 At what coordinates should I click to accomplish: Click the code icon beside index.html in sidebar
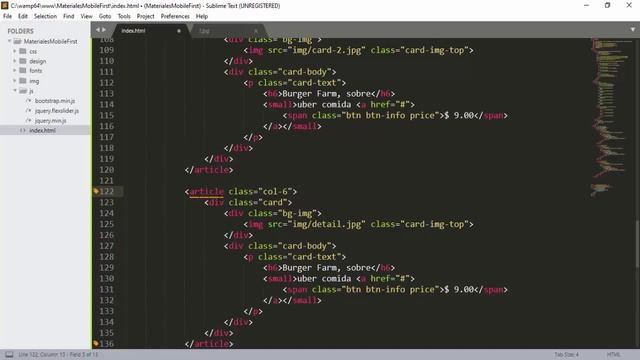[23, 130]
